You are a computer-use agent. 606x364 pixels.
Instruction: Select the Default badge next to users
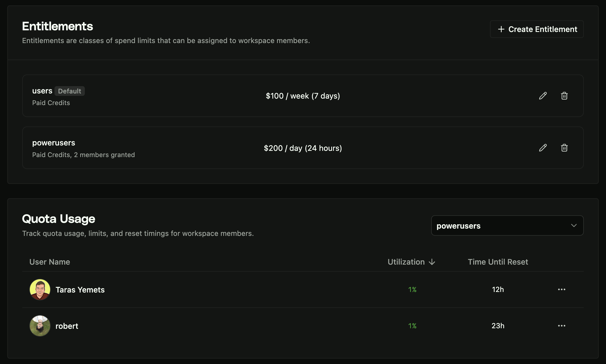point(70,91)
